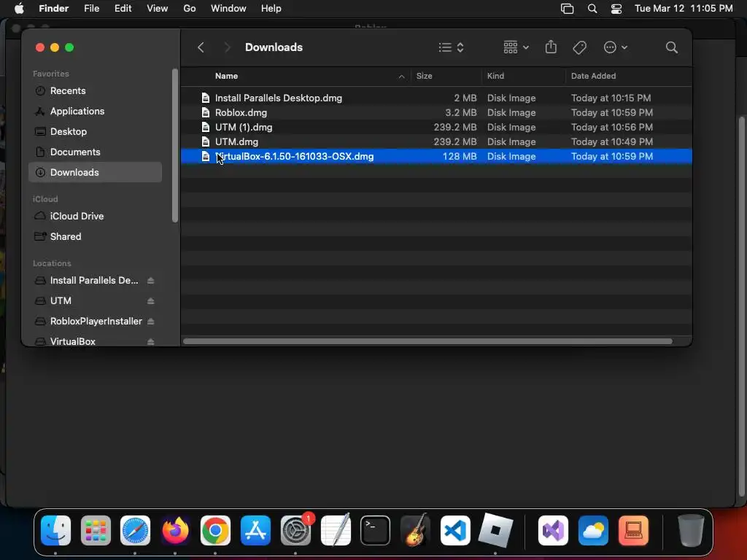Viewport: 747px width, 560px height.
Task: Open the Edit menu
Action: tap(123, 9)
